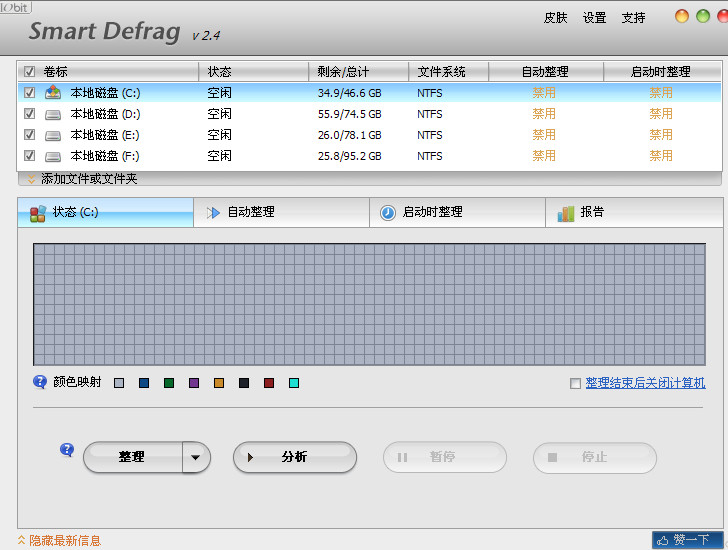Collapse 隐藏最新信息 panel

click(59, 540)
